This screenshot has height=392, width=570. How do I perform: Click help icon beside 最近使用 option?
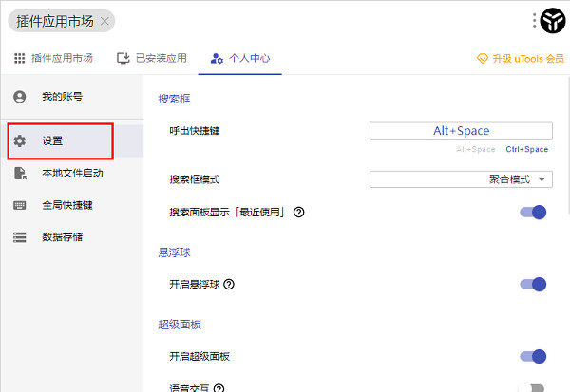point(298,213)
